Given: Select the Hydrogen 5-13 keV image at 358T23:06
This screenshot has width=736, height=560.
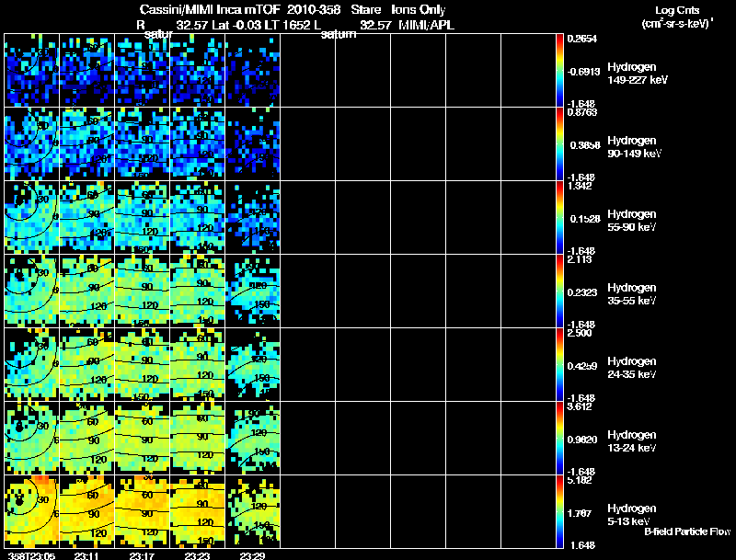Looking at the screenshot, I should (x=32, y=511).
